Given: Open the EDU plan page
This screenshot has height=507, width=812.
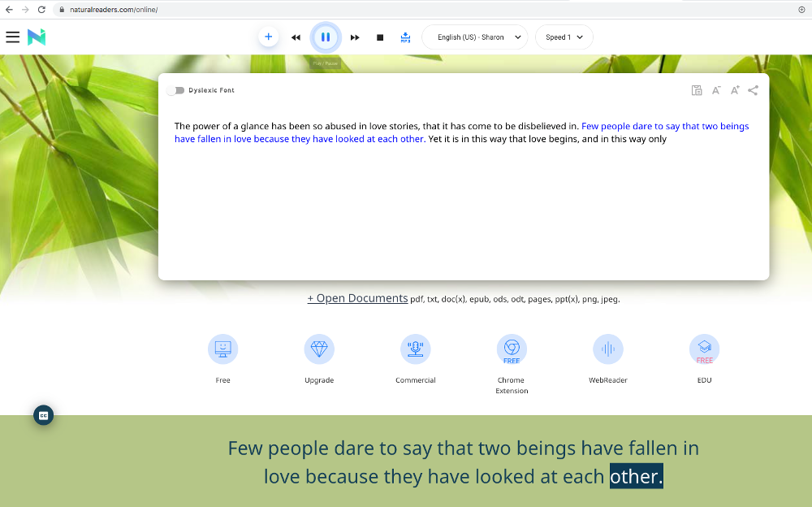Looking at the screenshot, I should point(704,349).
